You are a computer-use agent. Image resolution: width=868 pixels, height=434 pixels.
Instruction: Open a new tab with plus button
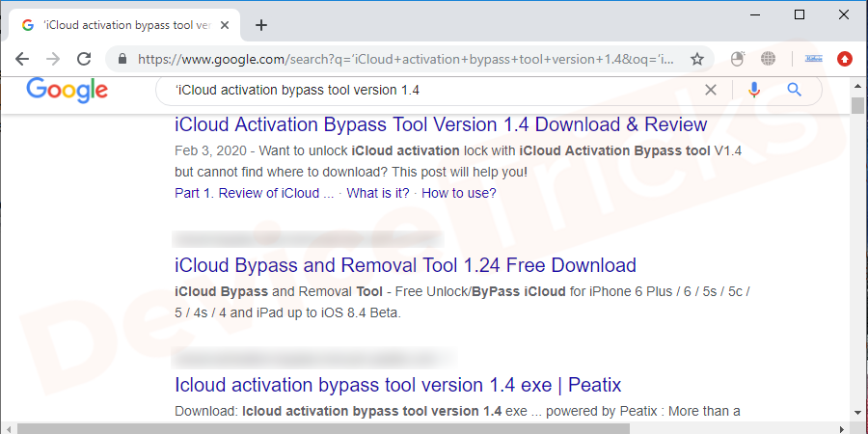261,25
